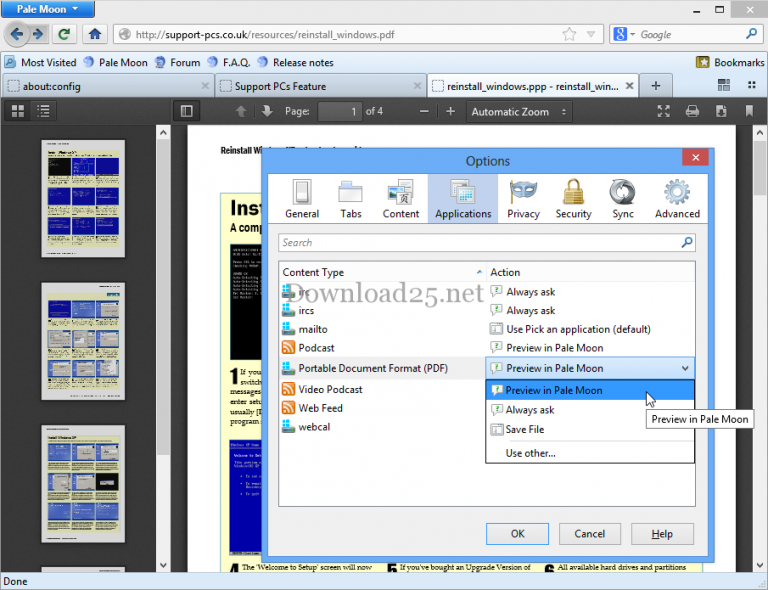Switch to the Support PCs Feature tab

click(x=321, y=86)
